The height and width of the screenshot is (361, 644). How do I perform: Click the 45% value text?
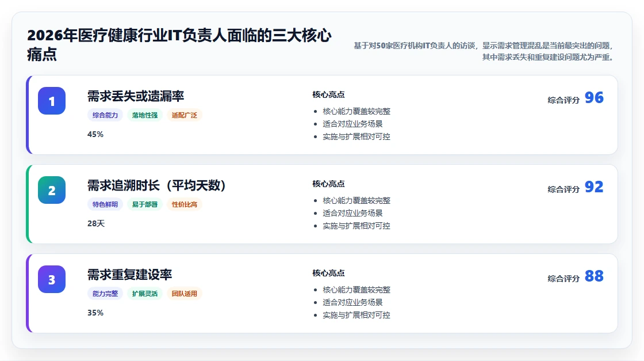(x=95, y=135)
